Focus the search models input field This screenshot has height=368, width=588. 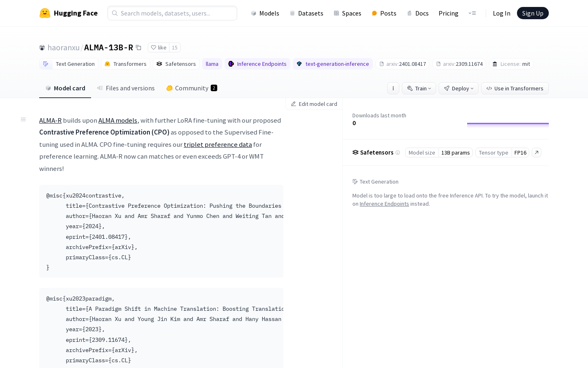pos(172,13)
